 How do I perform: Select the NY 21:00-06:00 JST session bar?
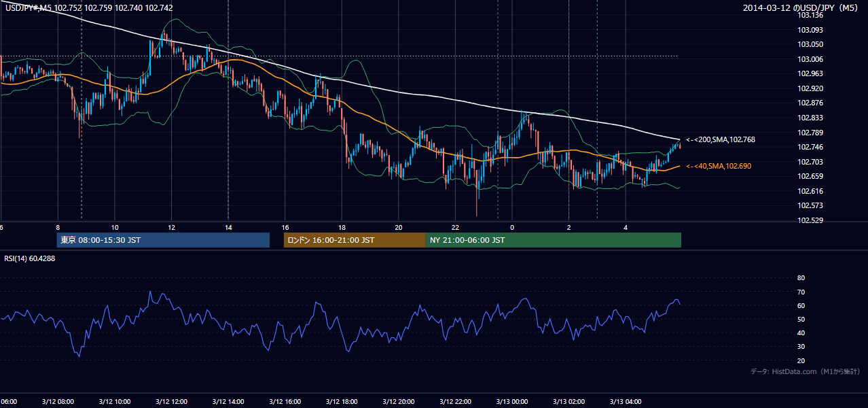[554, 240]
